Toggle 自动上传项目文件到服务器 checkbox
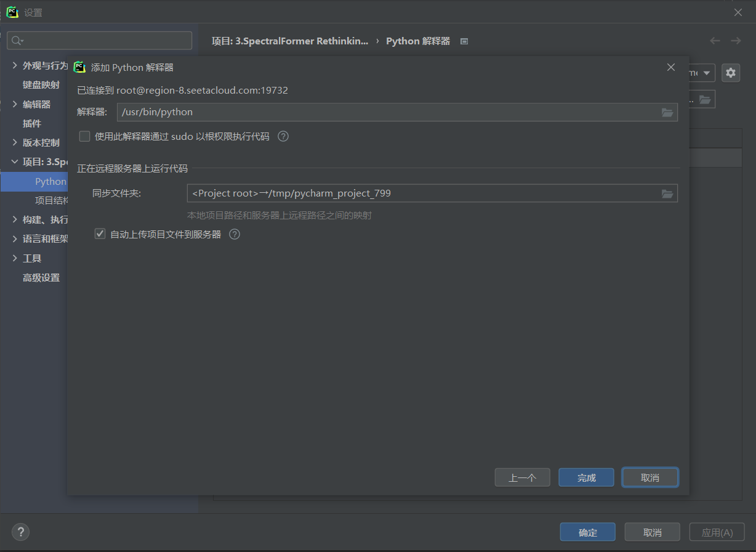Viewport: 756px width, 552px height. [100, 234]
